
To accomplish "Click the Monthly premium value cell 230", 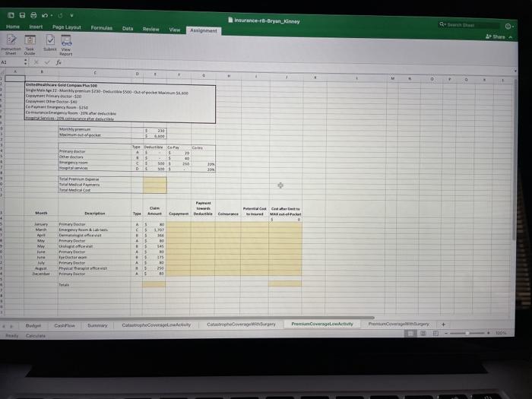I will click(x=155, y=130).
